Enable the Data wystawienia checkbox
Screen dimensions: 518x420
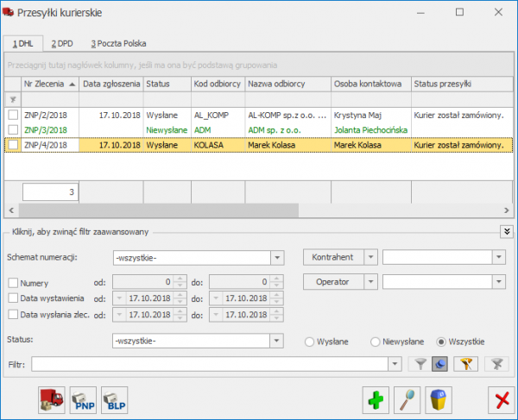tap(13, 298)
